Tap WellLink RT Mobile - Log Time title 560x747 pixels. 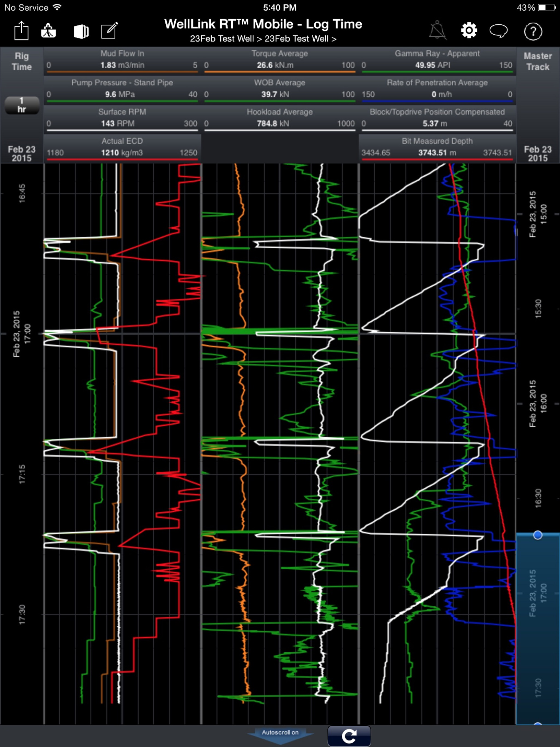click(263, 24)
